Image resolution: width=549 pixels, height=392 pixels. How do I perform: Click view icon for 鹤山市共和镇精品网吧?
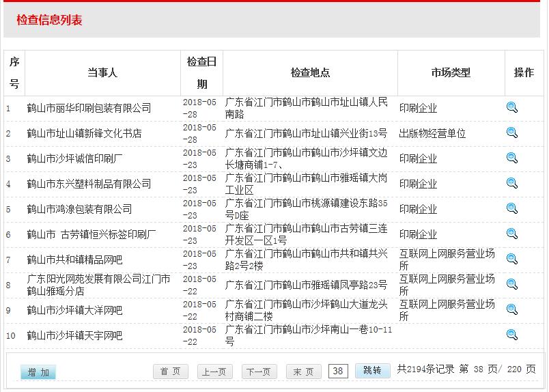511,259
